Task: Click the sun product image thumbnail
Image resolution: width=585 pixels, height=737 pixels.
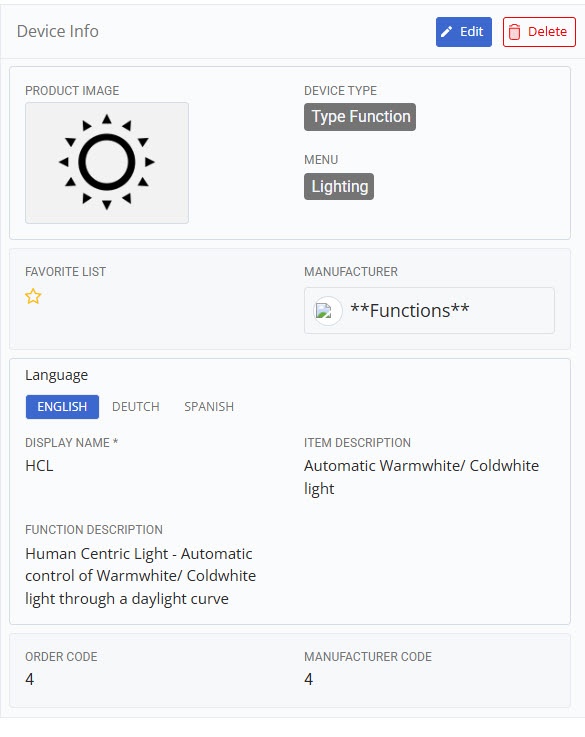Action: click(107, 163)
